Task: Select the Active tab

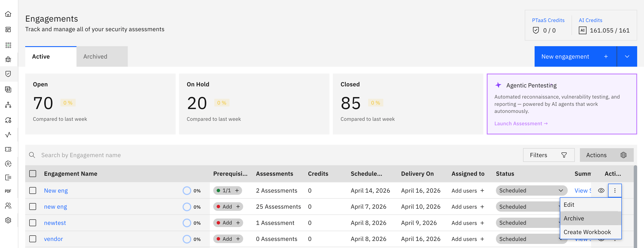Action: (x=51, y=57)
